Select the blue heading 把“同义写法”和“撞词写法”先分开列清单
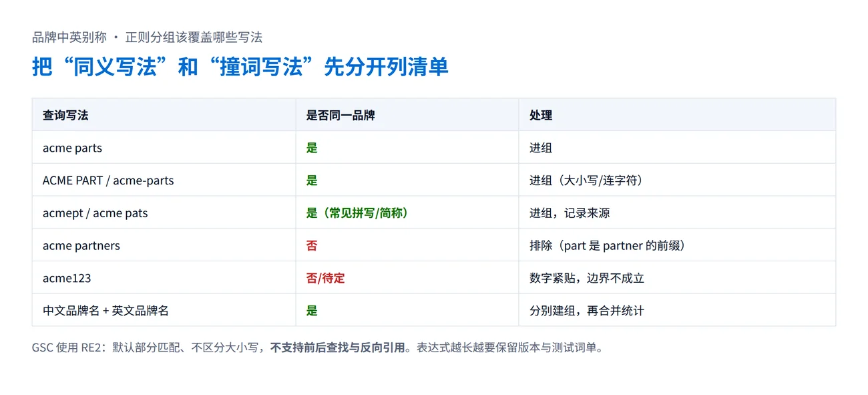This screenshot has height=395, width=868. click(240, 68)
